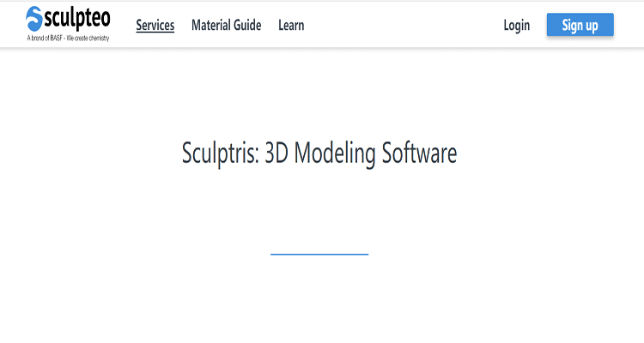Click the underline beneath Services
The height and width of the screenshot is (343, 644).
point(155,33)
